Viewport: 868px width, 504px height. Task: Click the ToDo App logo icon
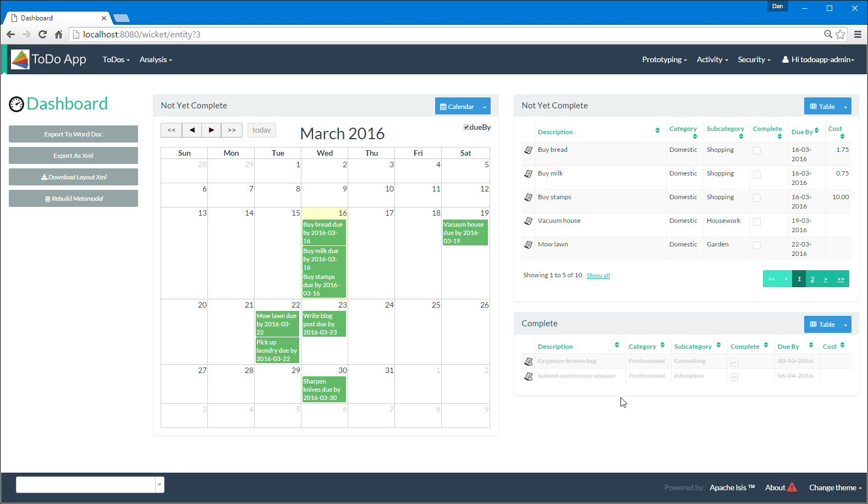(20, 59)
